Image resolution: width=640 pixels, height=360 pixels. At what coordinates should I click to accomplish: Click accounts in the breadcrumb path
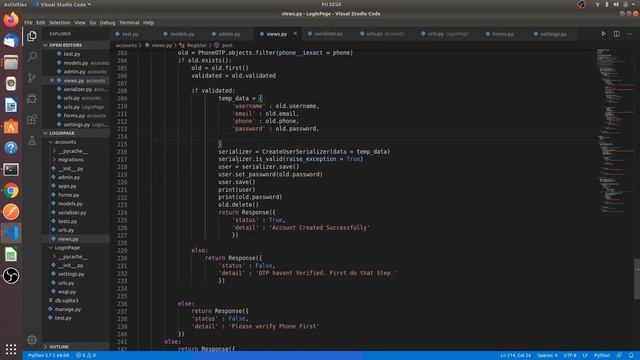click(x=126, y=45)
